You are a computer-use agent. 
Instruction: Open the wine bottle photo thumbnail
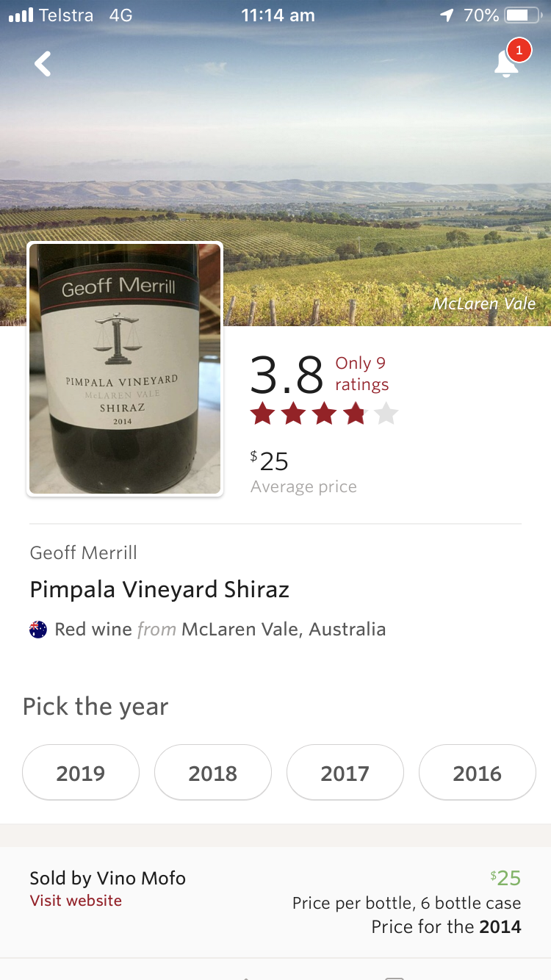coord(125,370)
